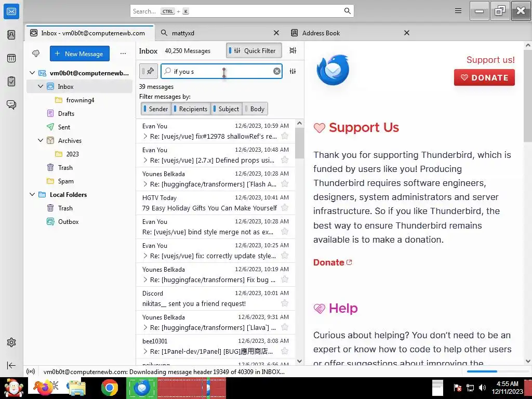The image size is (532, 399).
Task: Open the Address Book space icon in sidebar
Action: pos(11,35)
